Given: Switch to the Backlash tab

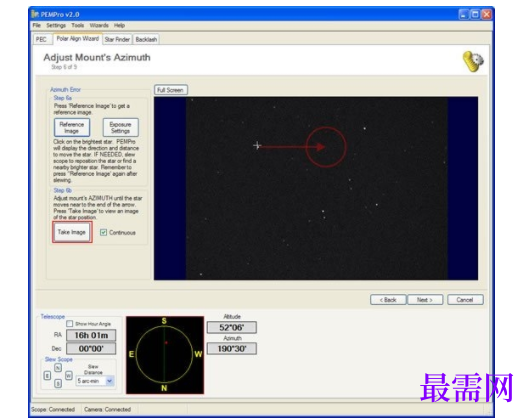Looking at the screenshot, I should tap(146, 40).
